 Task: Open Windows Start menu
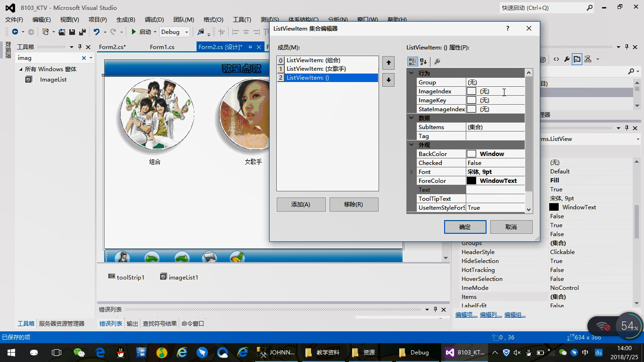pos(11,352)
